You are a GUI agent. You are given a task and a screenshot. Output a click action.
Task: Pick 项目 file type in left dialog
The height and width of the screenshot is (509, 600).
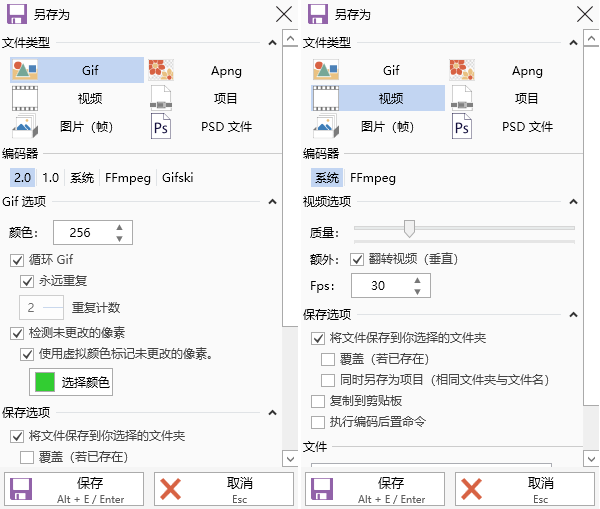[x=214, y=98]
